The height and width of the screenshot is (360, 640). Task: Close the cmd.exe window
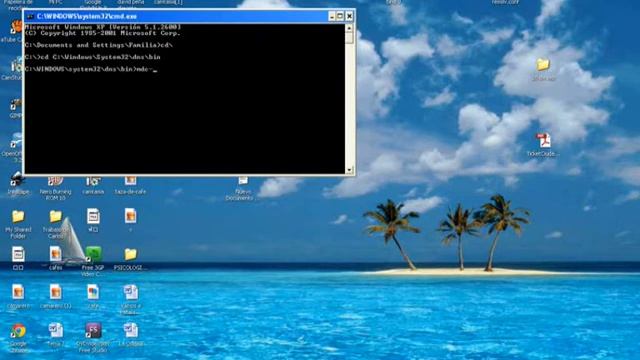point(349,16)
